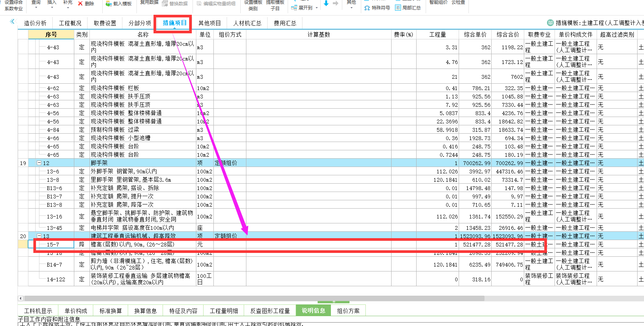Image resolution: width=644 pixels, height=326 pixels.
Task: Open the 组价方案 bottom tab
Action: [348, 311]
